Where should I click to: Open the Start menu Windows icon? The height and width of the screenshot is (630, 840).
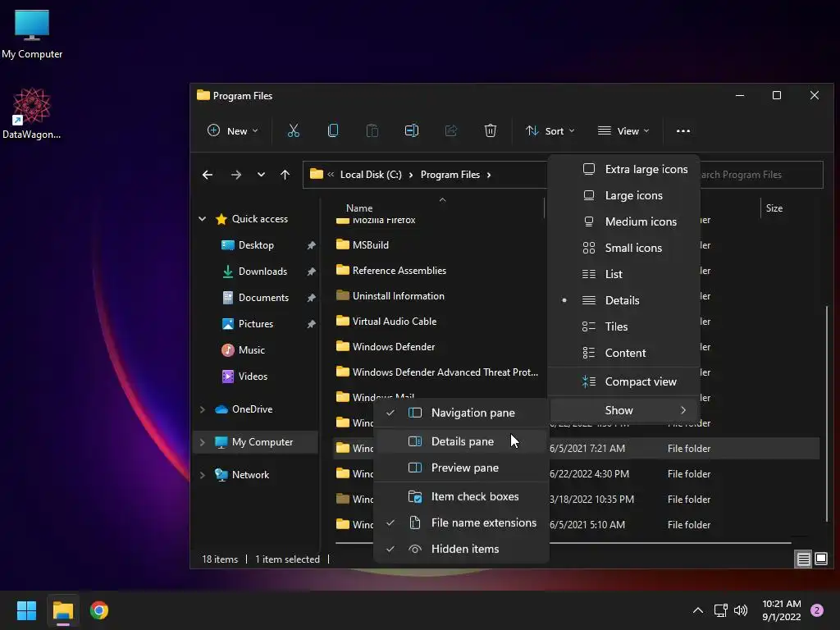tap(26, 610)
